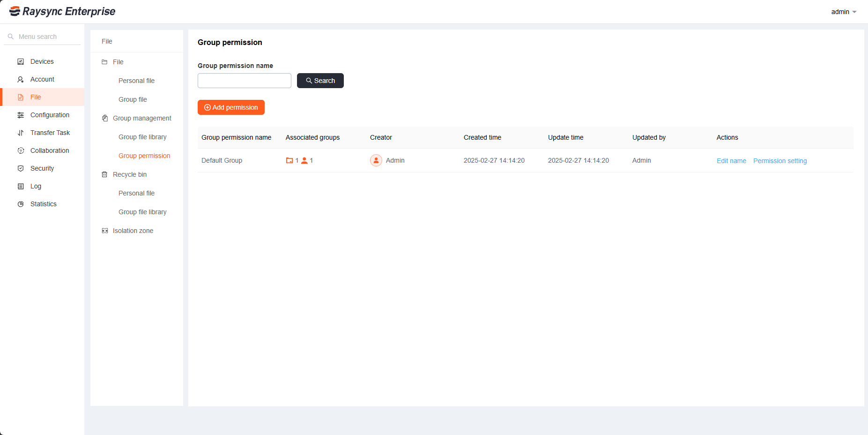Viewport: 868px width, 435px height.
Task: Click the menu search magnifier icon
Action: tap(11, 37)
